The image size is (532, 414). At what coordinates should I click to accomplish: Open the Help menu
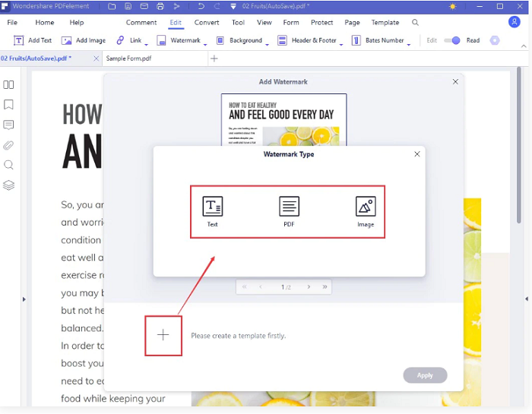(77, 22)
